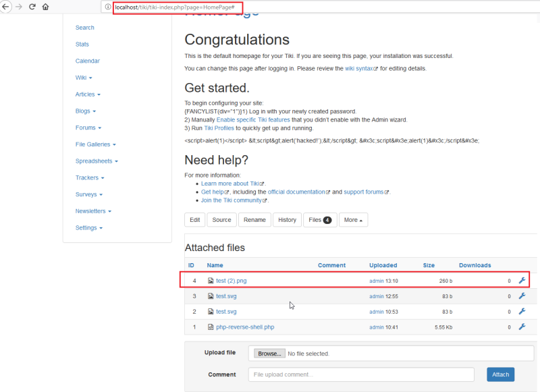Screen dimensions: 540x392
Task: Open Enable specific Tiki features link
Action: (x=253, y=120)
